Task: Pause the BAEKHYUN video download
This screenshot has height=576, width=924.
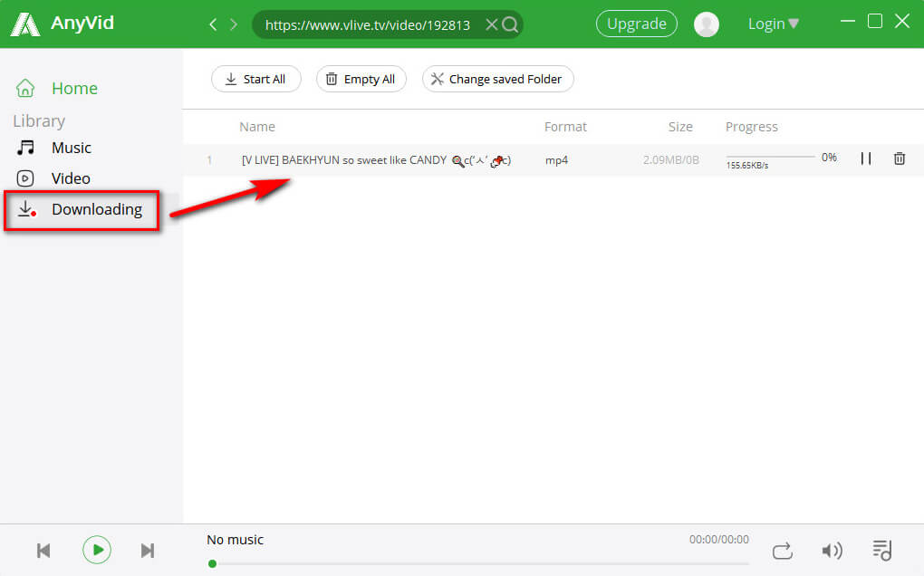Action: point(866,158)
